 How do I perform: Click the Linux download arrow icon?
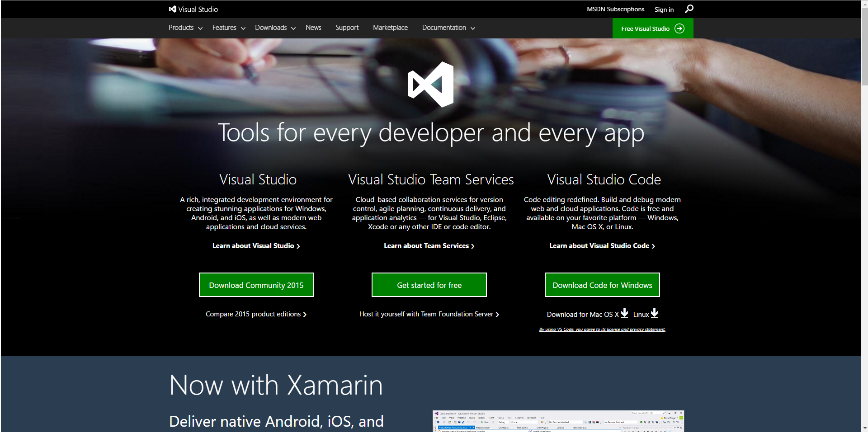(x=654, y=313)
